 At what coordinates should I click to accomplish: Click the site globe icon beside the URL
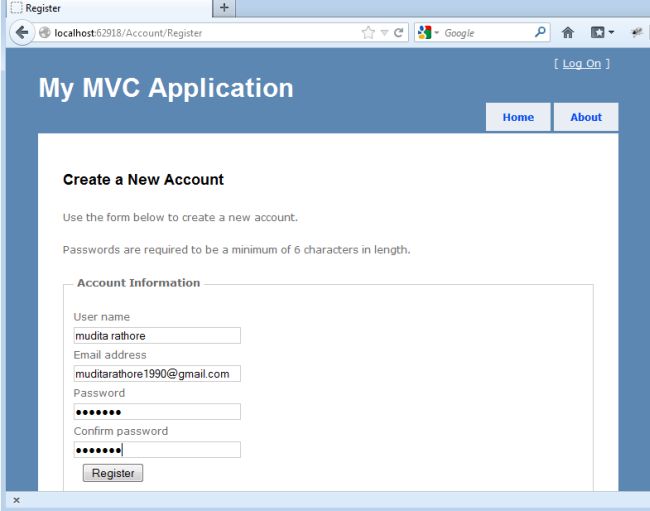tap(44, 32)
